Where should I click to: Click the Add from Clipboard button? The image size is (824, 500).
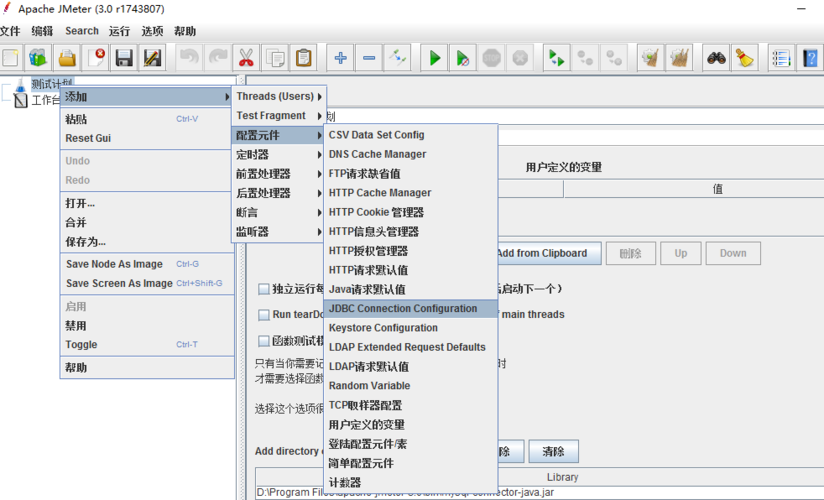point(542,253)
